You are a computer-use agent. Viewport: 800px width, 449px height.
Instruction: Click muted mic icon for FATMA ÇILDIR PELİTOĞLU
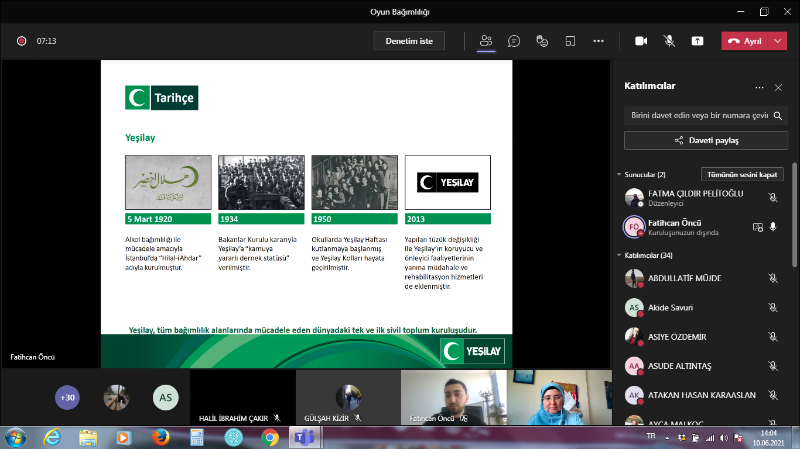(x=773, y=197)
